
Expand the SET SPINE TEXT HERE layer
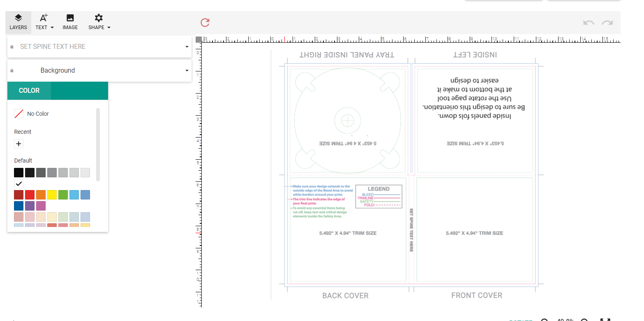pyautogui.click(x=187, y=47)
